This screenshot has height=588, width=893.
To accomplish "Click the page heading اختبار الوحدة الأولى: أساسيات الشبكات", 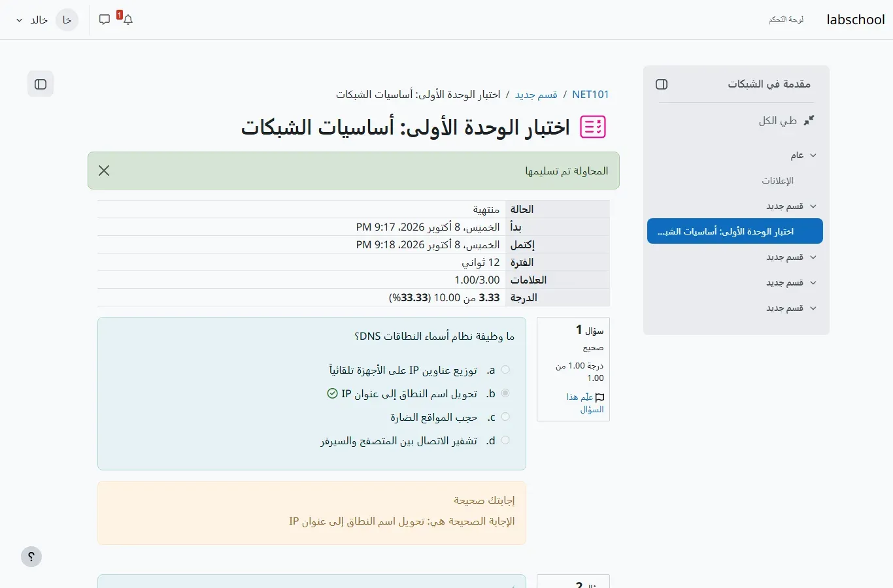I will (x=405, y=127).
